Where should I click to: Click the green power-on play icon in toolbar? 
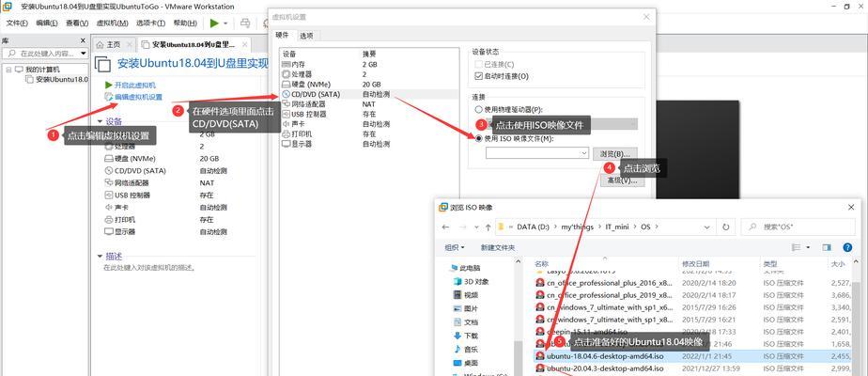[214, 23]
